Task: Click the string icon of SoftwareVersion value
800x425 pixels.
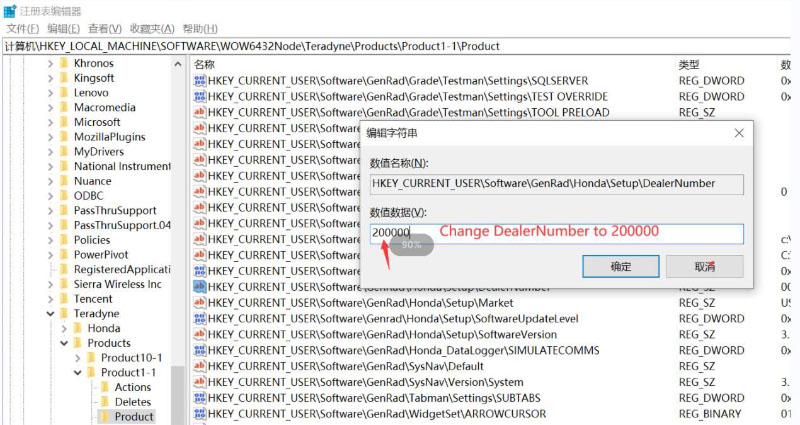Action: pyautogui.click(x=199, y=335)
